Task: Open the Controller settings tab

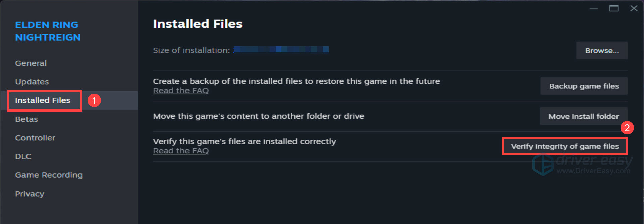Action: point(35,138)
